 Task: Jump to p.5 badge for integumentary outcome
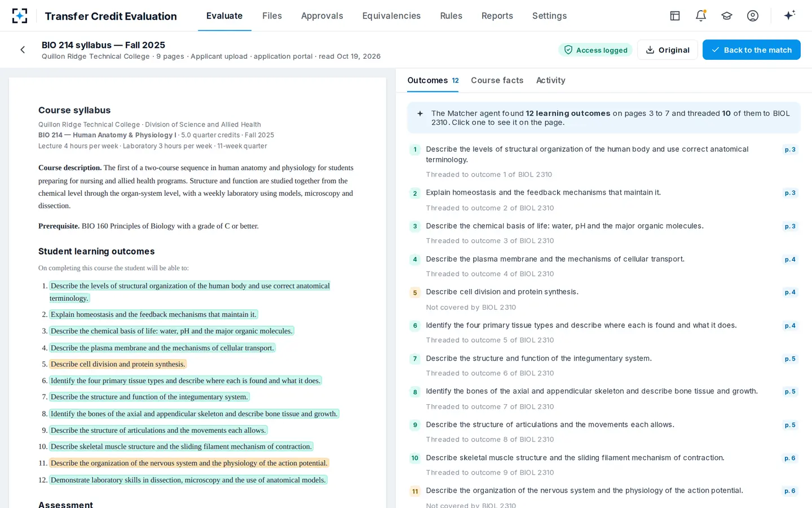(790, 359)
